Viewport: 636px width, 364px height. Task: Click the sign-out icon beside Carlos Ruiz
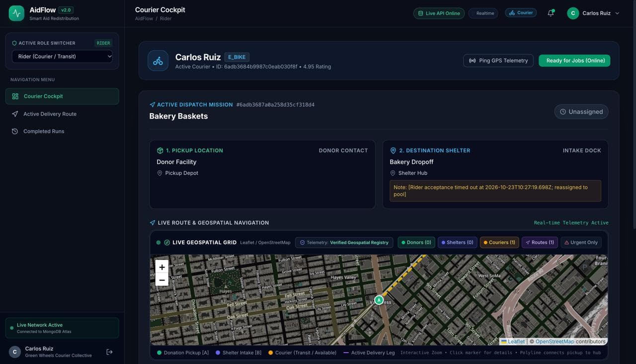click(x=109, y=352)
